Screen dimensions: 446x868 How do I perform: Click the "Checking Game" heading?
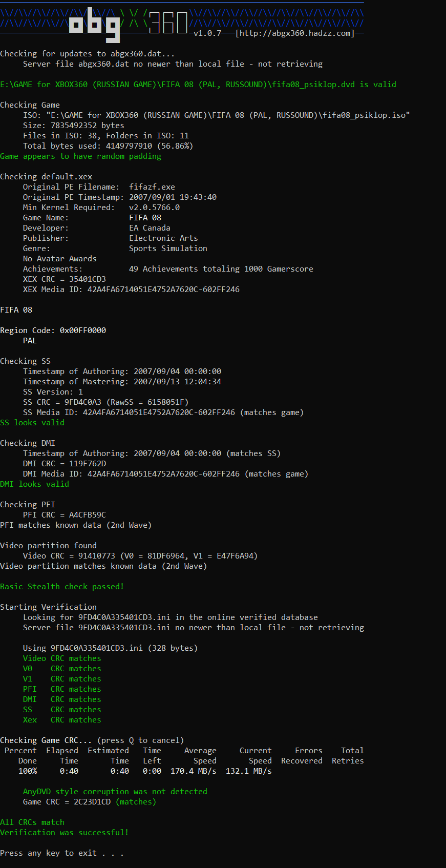[x=30, y=105]
